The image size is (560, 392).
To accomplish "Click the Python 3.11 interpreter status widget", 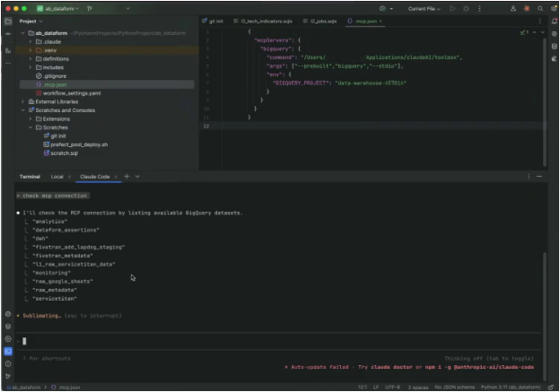I will [511, 387].
